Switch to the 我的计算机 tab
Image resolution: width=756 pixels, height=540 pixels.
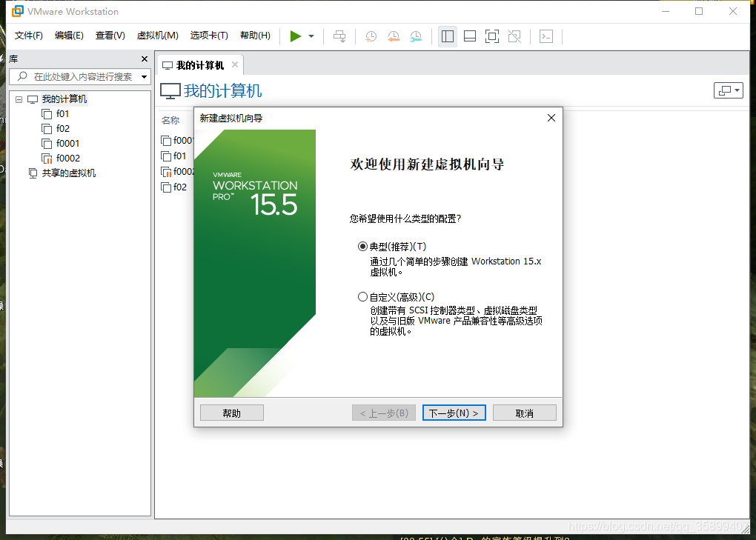(199, 65)
